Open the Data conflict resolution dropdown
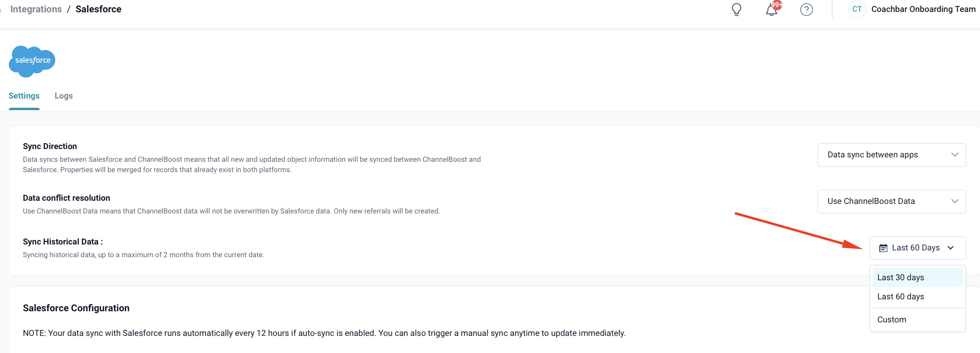This screenshot has height=353, width=980. click(x=891, y=201)
